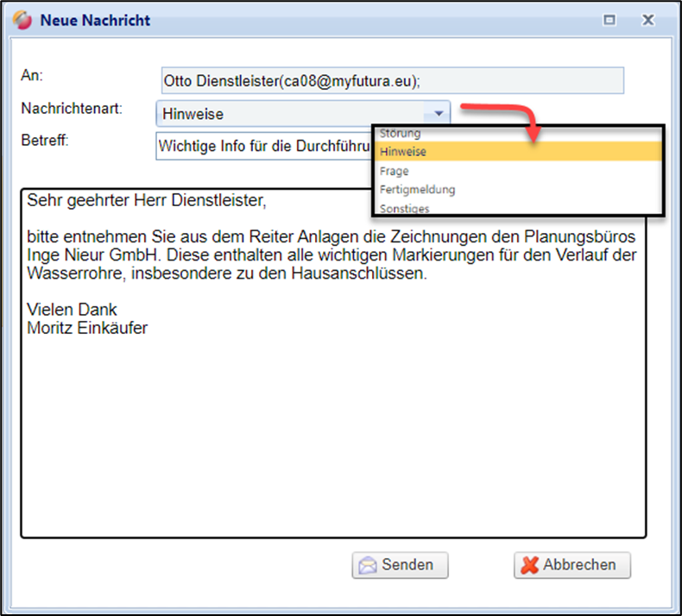Maximize the Neue Nachricht window
Screen dimensions: 682x616
609,20
